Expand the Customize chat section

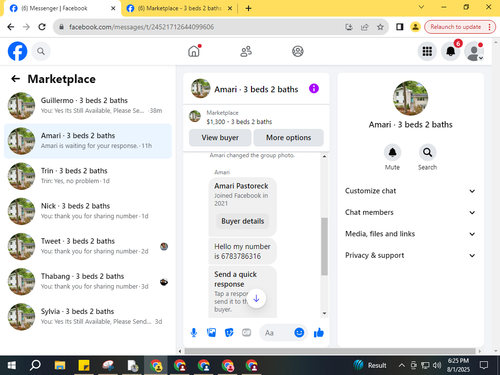410,191
